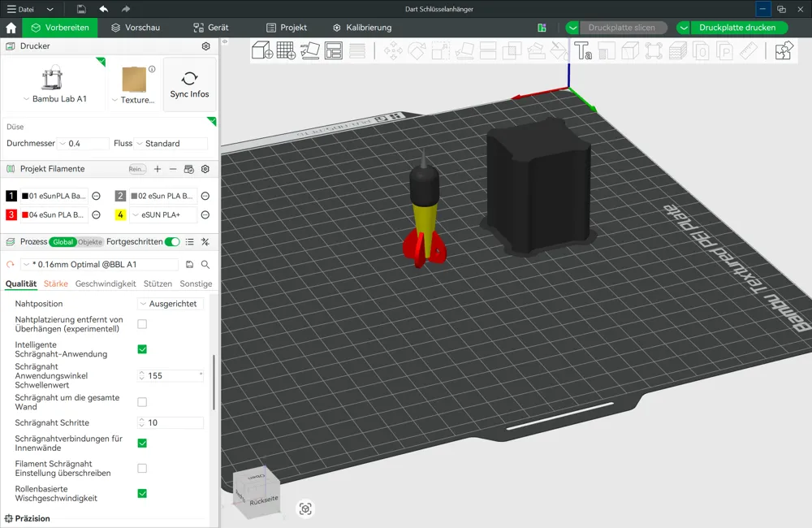This screenshot has height=528, width=812.
Task: Enable Schrägnaht um die gesamte Wand
Action: (142, 402)
